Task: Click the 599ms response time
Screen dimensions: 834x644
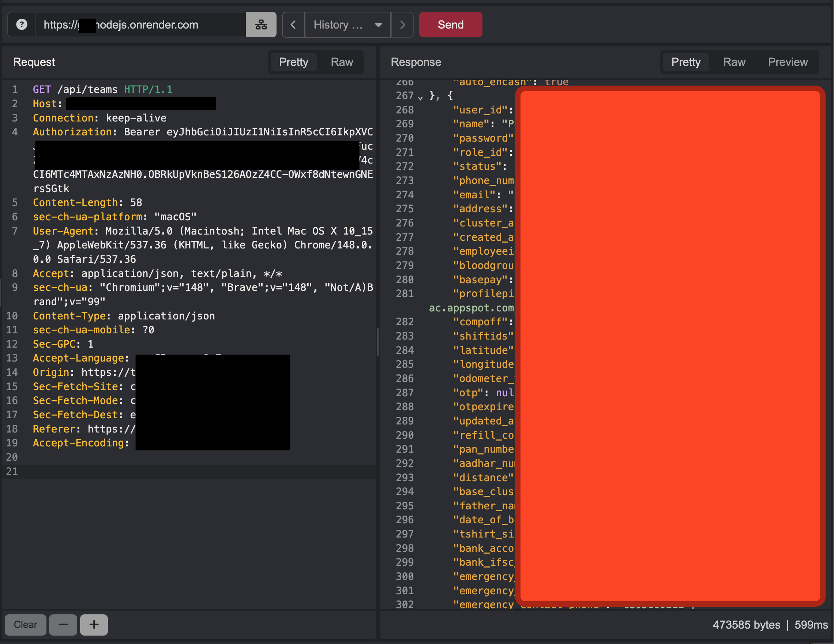Action: [811, 625]
